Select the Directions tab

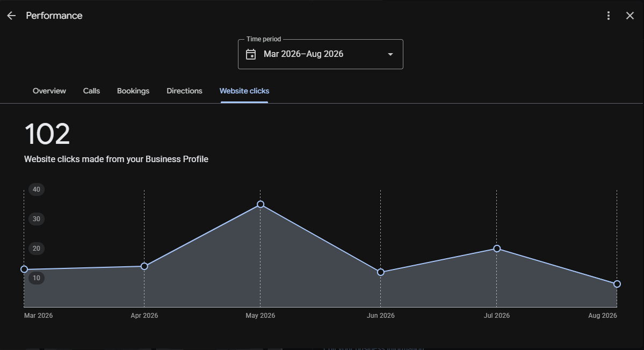click(184, 91)
